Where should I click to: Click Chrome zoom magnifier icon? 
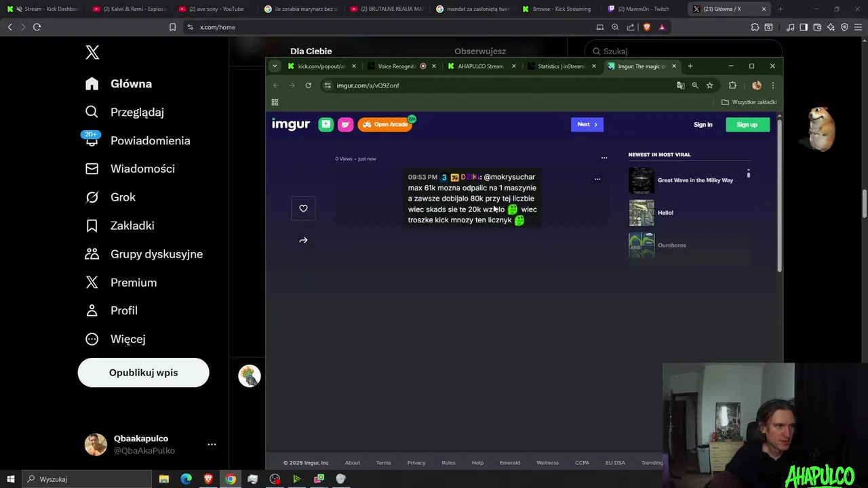tap(695, 85)
